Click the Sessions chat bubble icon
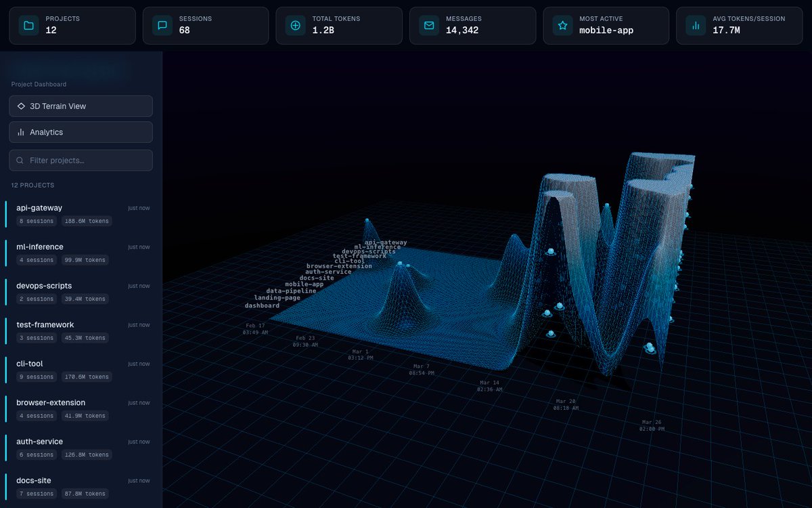Image resolution: width=812 pixels, height=508 pixels. click(x=162, y=26)
